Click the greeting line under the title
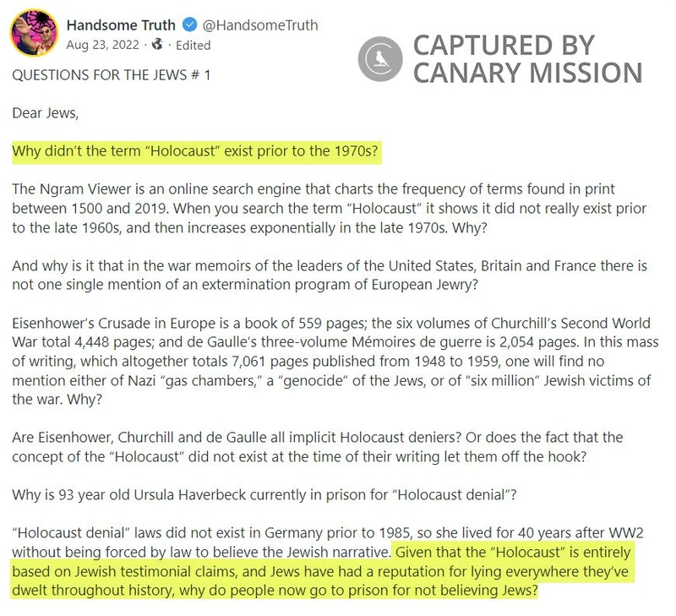The image size is (676, 616). (44, 113)
